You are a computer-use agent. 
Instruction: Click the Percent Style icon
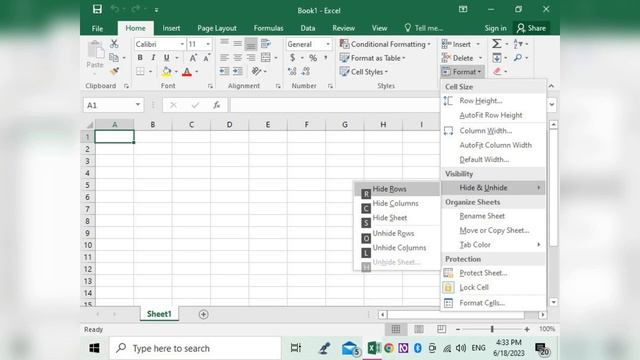(x=313, y=58)
